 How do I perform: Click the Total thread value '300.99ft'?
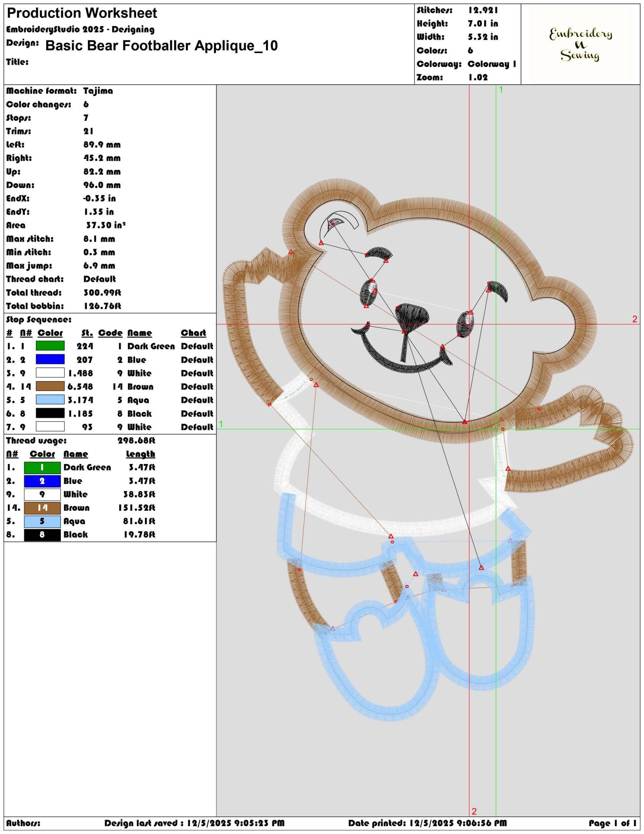point(102,293)
